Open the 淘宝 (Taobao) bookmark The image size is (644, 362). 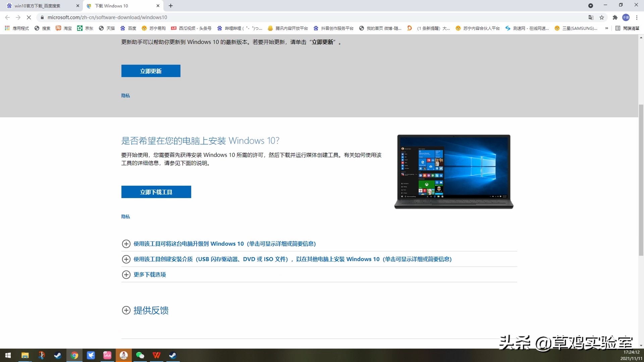tap(68, 28)
